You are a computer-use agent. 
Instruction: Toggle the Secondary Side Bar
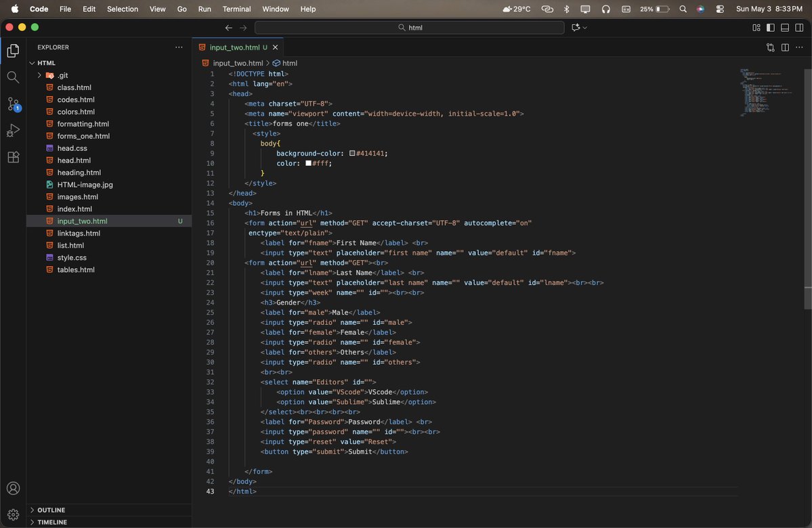click(x=799, y=28)
